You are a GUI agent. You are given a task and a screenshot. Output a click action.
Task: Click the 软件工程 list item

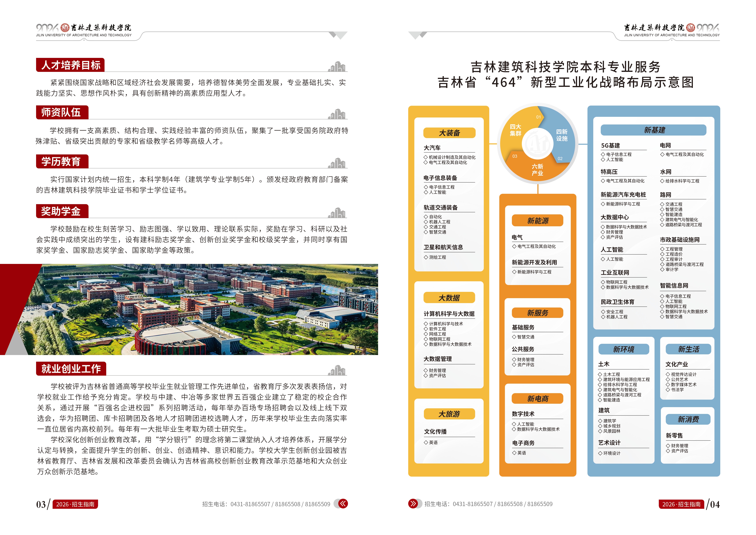[435, 329]
